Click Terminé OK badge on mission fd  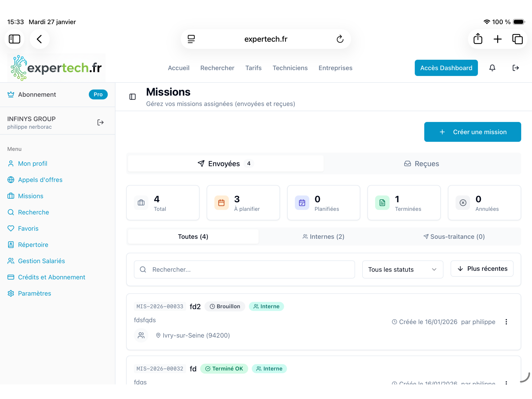pyautogui.click(x=224, y=369)
